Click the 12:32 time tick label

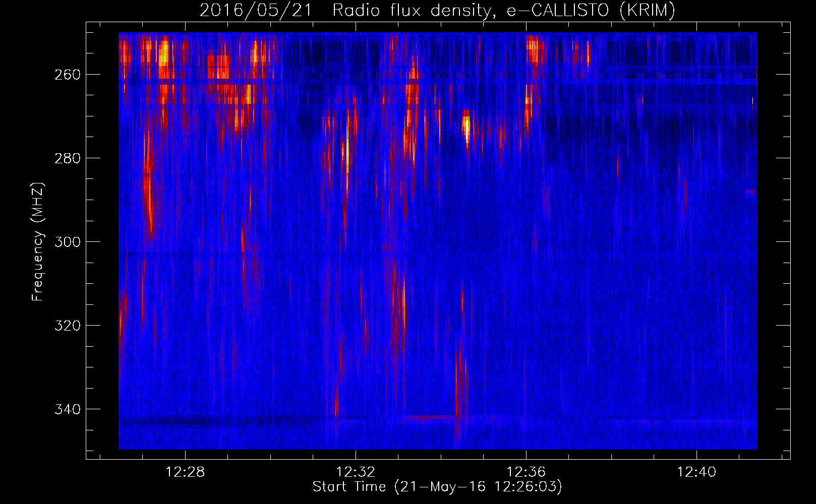356,472
